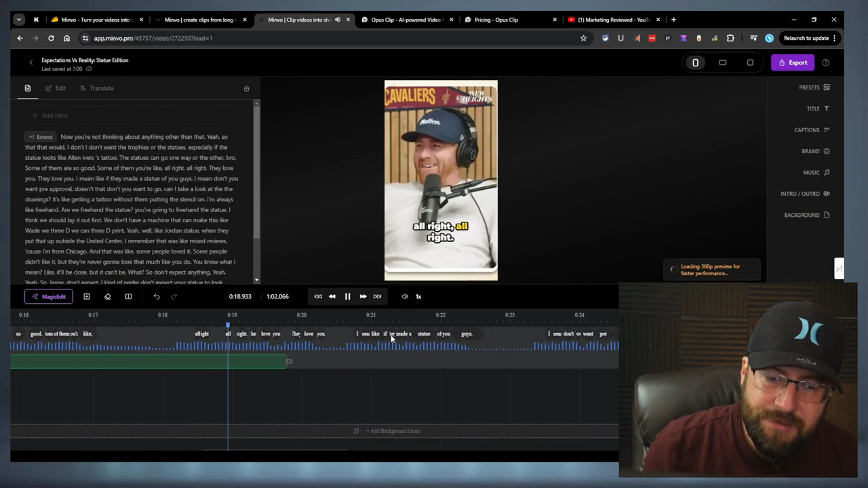Select the square aspect ratio
This screenshot has height=488, width=868.
click(750, 62)
